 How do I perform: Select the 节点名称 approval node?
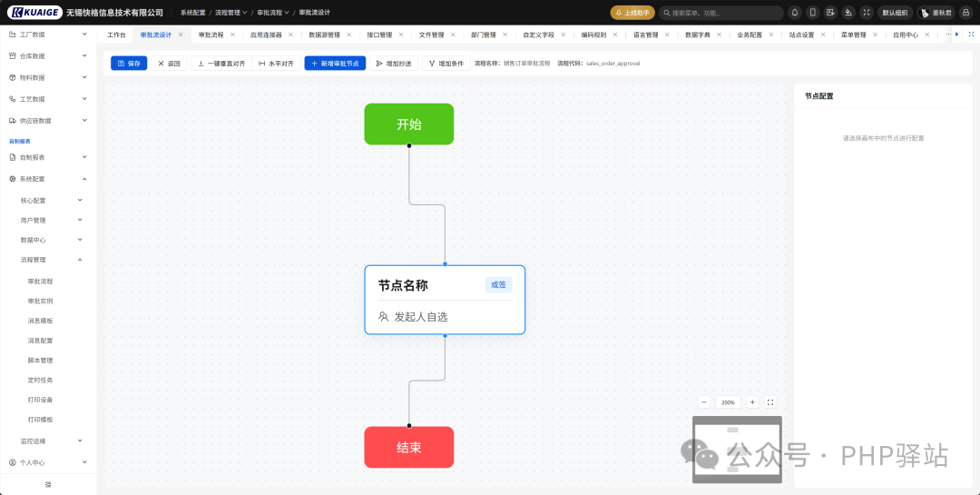[445, 300]
